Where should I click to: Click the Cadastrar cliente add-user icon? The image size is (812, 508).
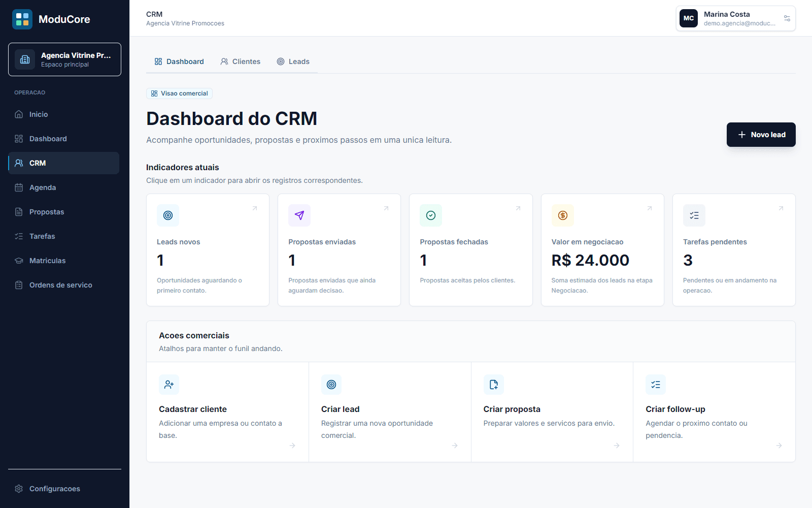(169, 385)
